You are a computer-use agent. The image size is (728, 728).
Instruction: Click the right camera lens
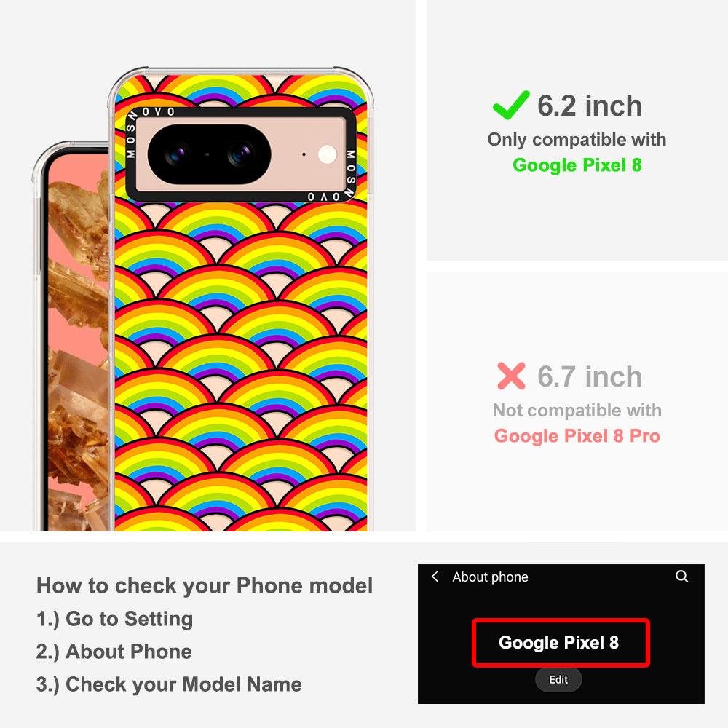pos(240,154)
